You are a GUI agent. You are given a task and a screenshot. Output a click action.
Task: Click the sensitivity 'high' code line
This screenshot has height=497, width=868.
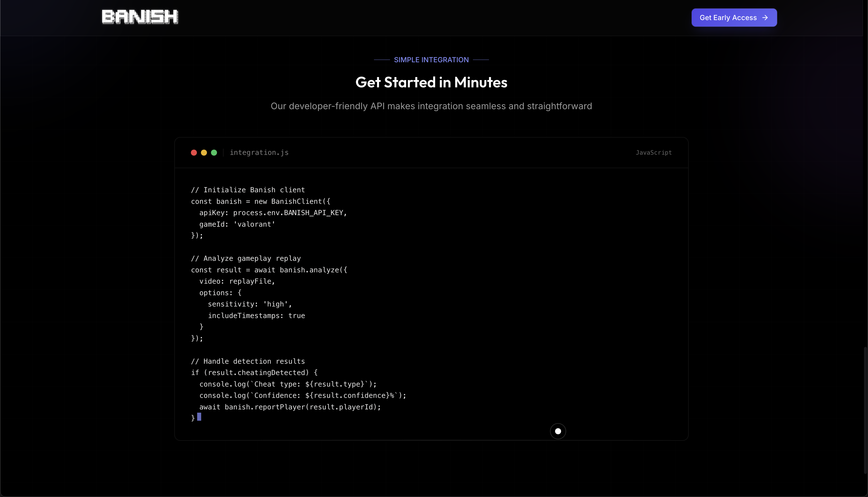250,304
